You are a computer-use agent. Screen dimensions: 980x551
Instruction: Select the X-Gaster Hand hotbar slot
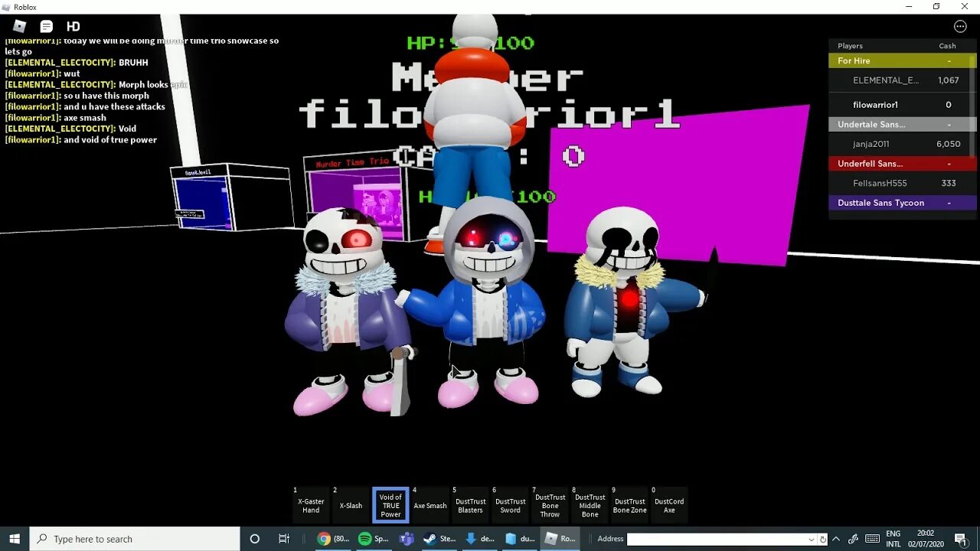click(x=311, y=505)
